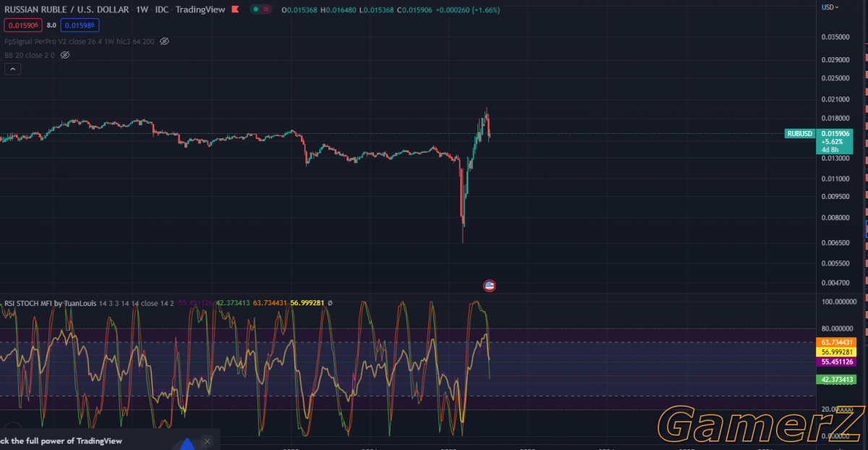Click the 100.000000 indicator scale label
This screenshot has width=868, height=450.
click(838, 302)
